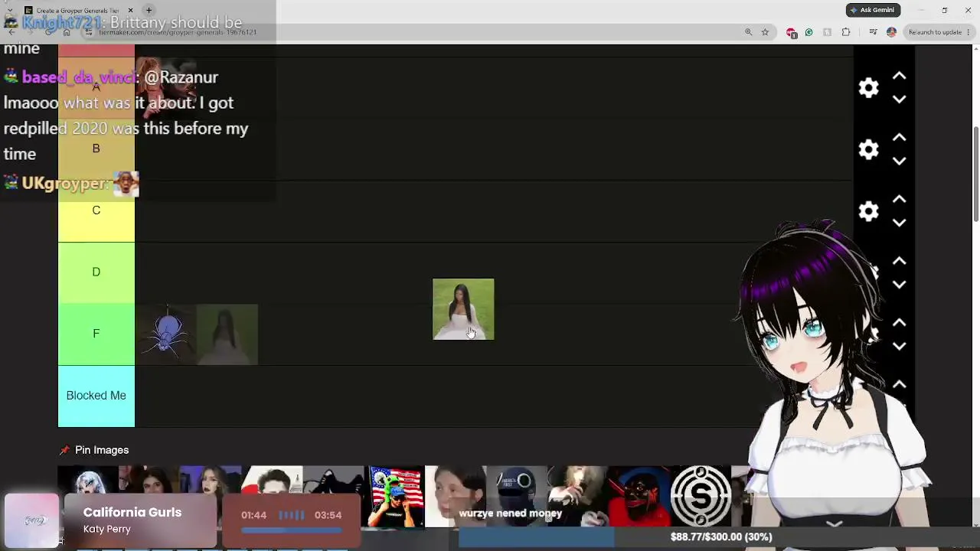Screen dimensions: 980x551
Task: Select the person in dark cap image
Action: coord(517,496)
